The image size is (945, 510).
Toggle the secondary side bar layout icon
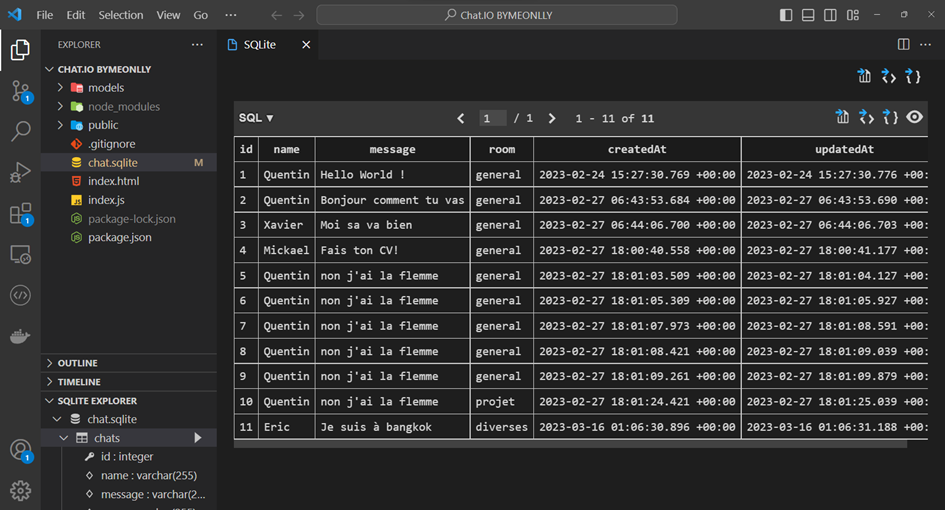click(830, 15)
